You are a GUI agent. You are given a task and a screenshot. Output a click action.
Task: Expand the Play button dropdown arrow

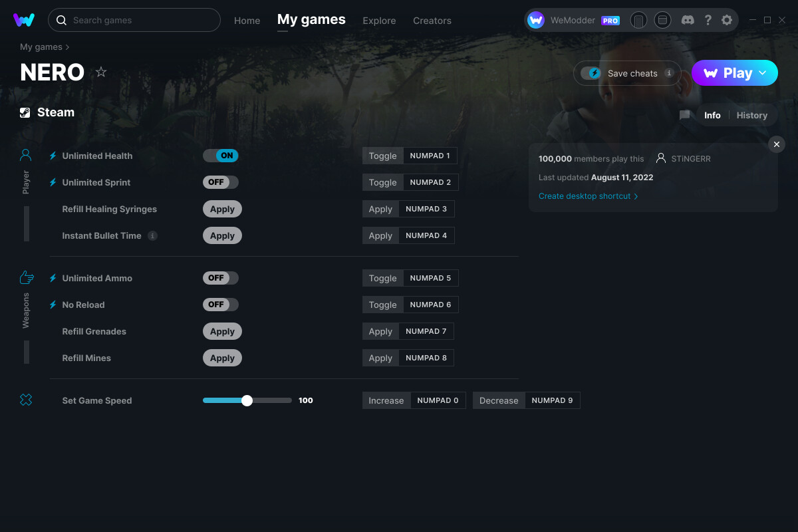click(x=763, y=73)
